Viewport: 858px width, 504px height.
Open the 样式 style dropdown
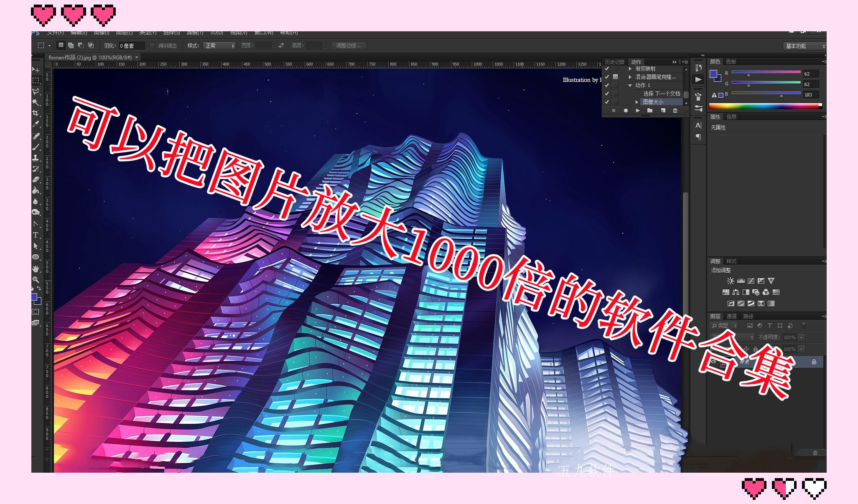[x=219, y=46]
